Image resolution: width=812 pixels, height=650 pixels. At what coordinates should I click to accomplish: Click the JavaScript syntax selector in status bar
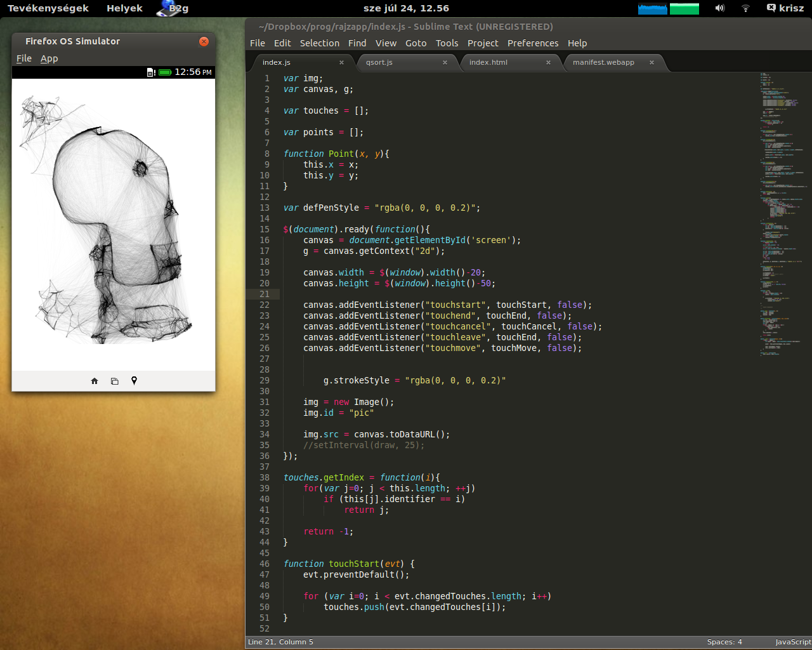point(793,642)
